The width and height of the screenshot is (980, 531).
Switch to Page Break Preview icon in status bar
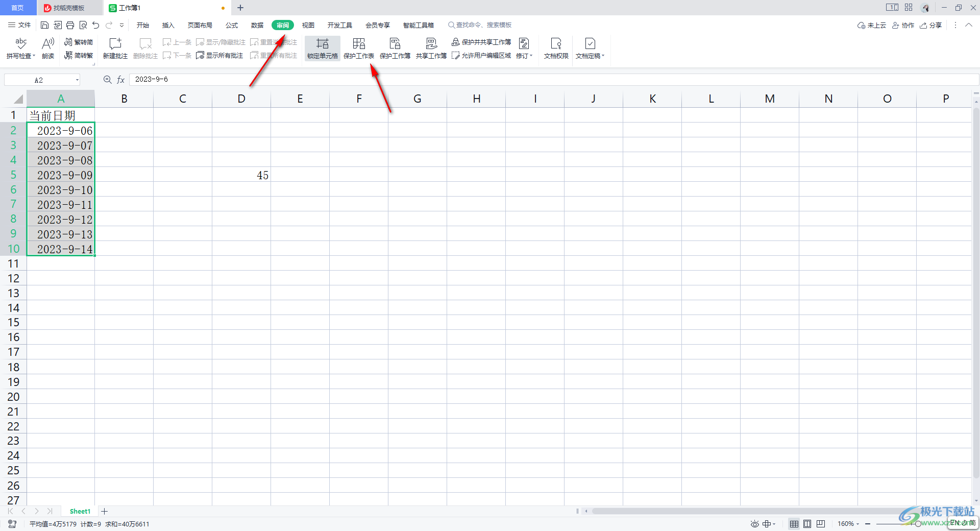click(821, 524)
